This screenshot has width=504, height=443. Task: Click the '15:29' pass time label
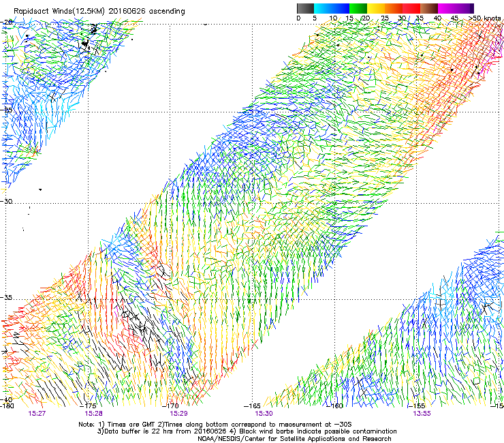click(x=178, y=414)
